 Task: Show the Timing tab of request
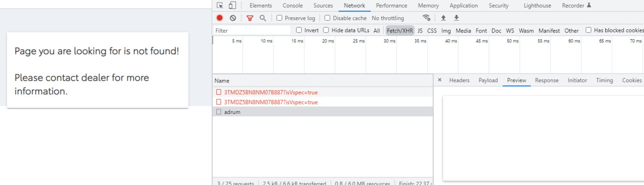click(x=605, y=80)
